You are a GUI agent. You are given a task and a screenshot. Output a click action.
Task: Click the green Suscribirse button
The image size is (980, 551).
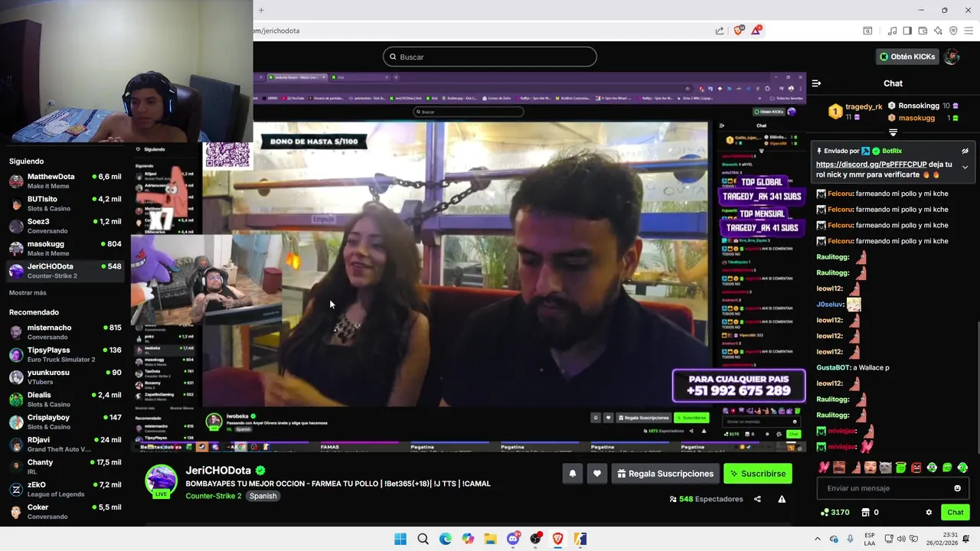tap(758, 474)
